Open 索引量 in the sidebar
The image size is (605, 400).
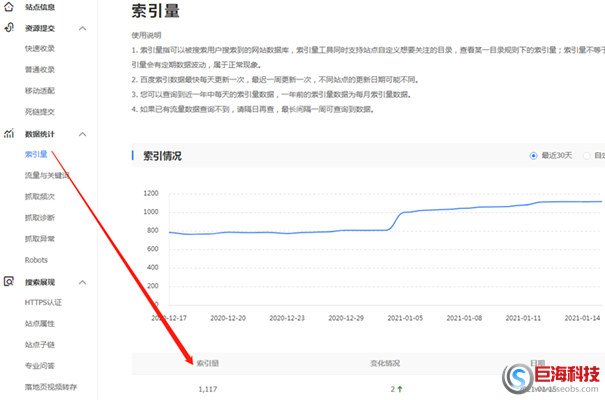(x=37, y=154)
